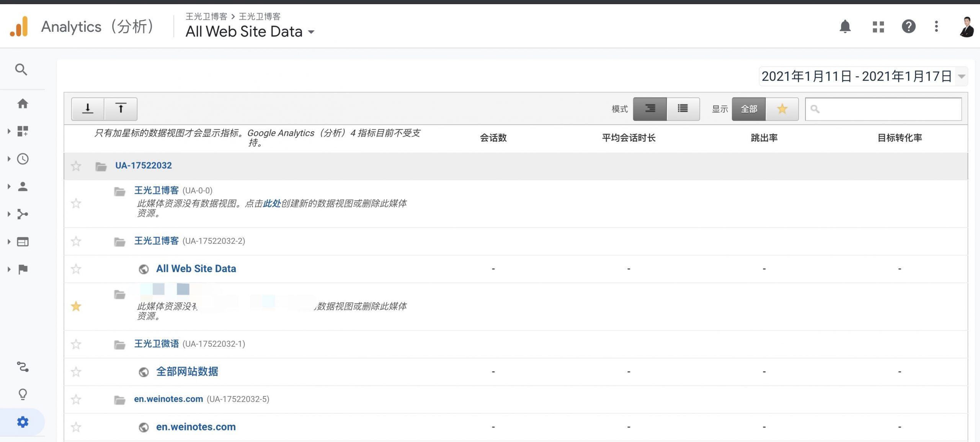Open the three-dot more options menu
980x442 pixels.
click(x=936, y=26)
